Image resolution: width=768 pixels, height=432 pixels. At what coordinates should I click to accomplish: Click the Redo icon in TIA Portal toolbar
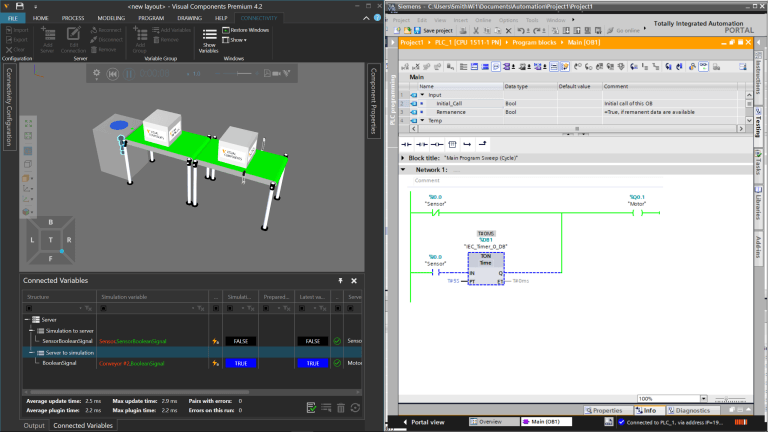pos(537,30)
